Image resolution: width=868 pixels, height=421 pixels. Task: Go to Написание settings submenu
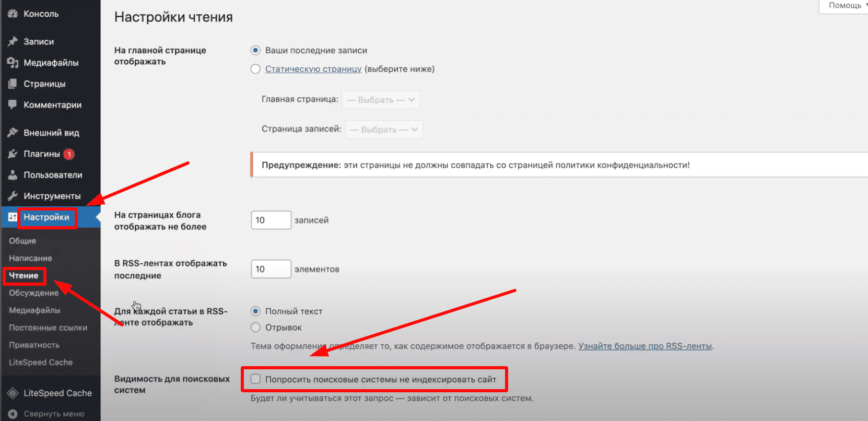point(30,258)
